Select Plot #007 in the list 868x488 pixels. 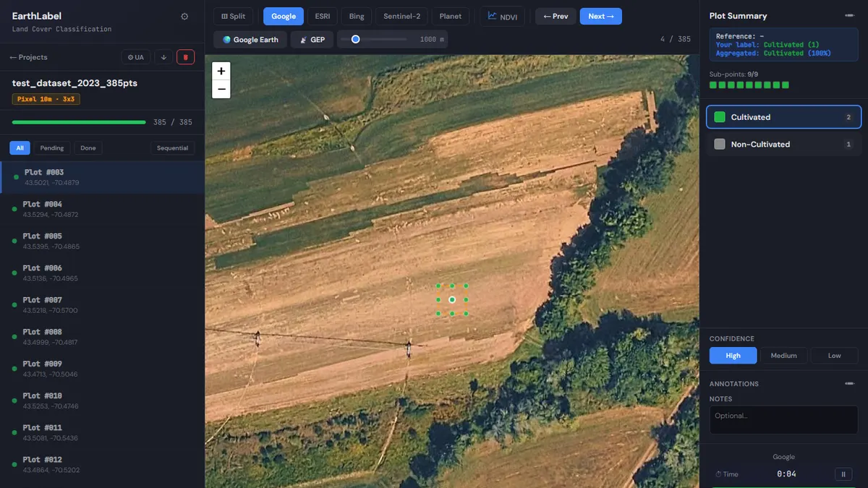pos(102,304)
